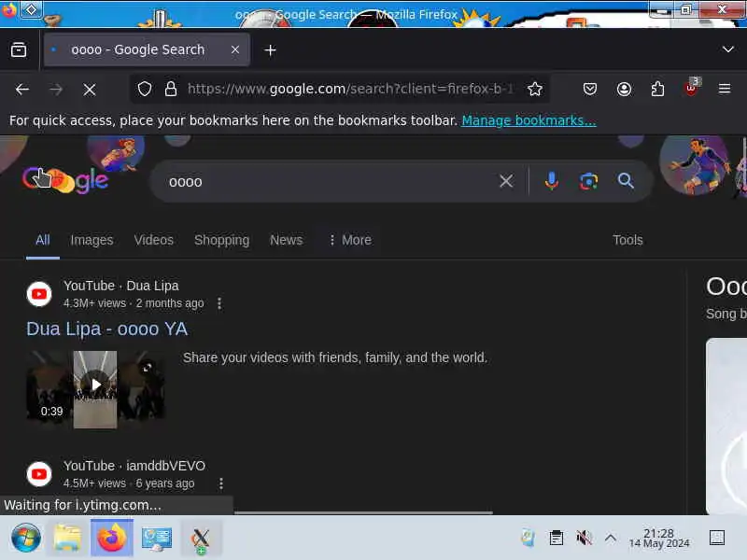Screen dimensions: 747x560
Task: Open the Firefox View button
Action: click(19, 49)
